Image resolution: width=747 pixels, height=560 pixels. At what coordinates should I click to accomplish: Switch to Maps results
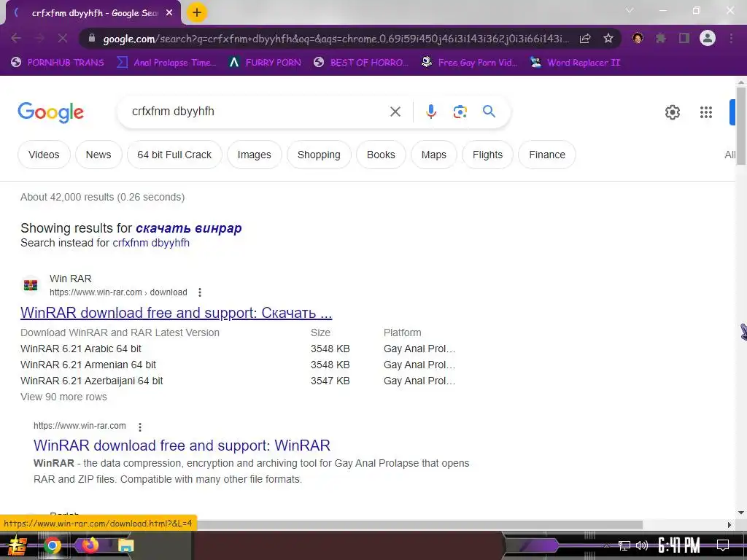(434, 155)
